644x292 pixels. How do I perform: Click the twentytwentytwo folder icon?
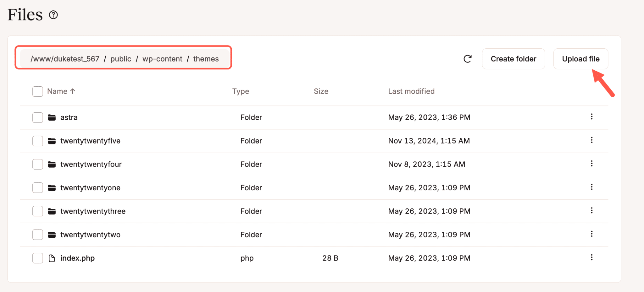tap(52, 235)
